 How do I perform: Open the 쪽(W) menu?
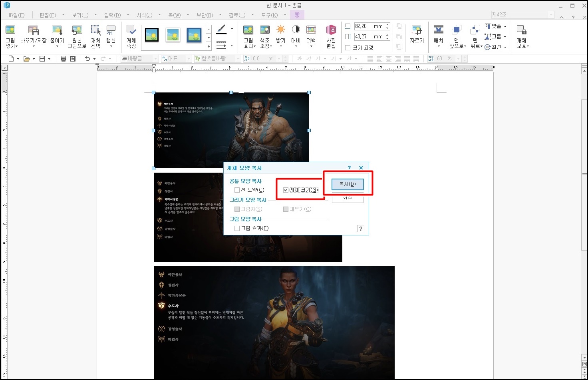pos(174,15)
